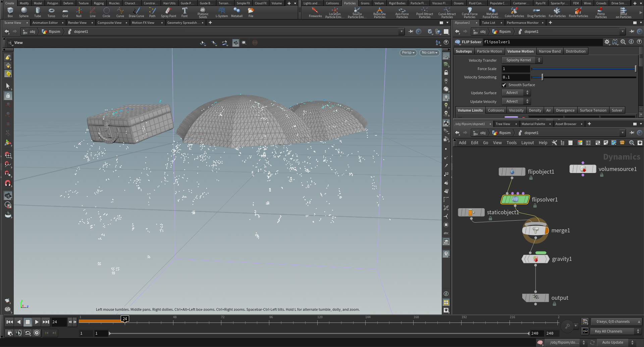This screenshot has height=347, width=644.
Task: Click the volumesource1 node
Action: click(583, 169)
